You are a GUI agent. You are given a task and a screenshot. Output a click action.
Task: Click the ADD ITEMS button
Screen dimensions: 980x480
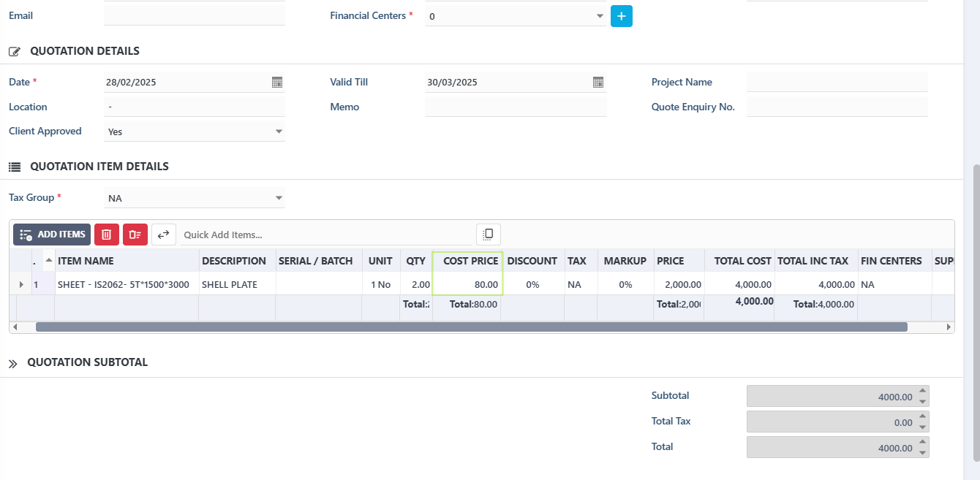[x=52, y=235]
